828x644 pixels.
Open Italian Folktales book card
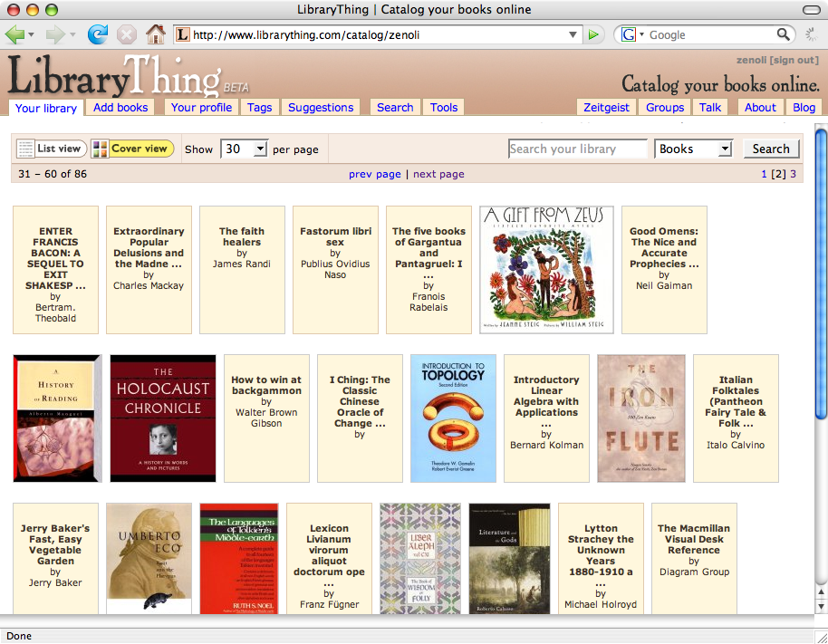click(x=736, y=418)
